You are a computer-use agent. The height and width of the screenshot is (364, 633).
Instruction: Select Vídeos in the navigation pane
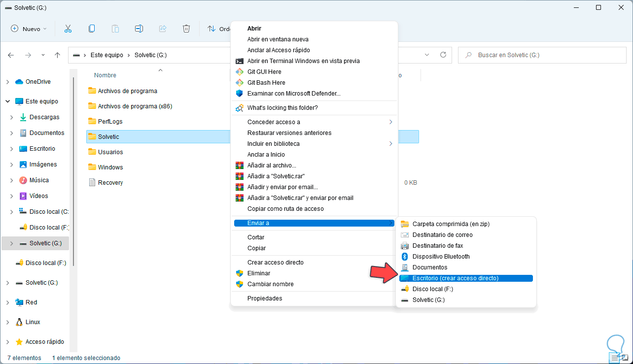click(x=39, y=196)
